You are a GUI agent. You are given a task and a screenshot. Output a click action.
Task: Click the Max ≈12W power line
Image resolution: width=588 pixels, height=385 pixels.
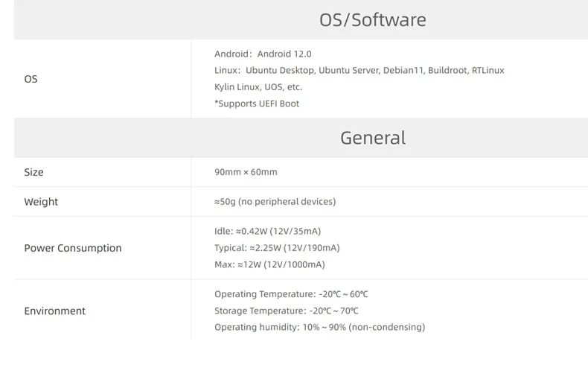[x=269, y=264]
